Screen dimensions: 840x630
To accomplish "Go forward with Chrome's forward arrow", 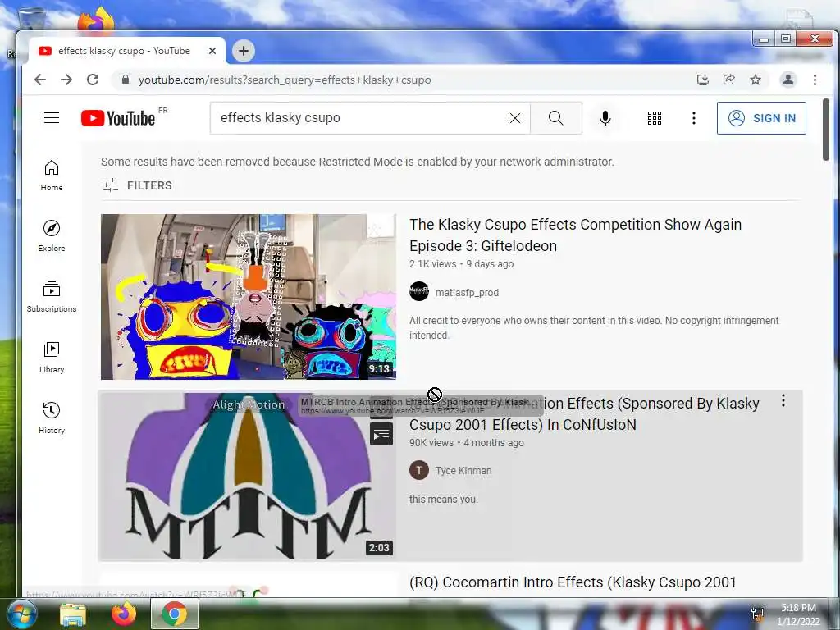I will point(66,80).
